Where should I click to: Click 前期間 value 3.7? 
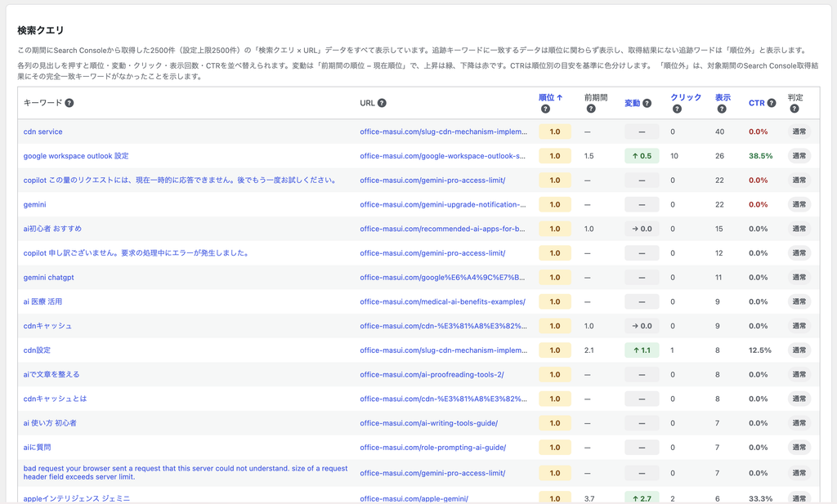click(589, 498)
